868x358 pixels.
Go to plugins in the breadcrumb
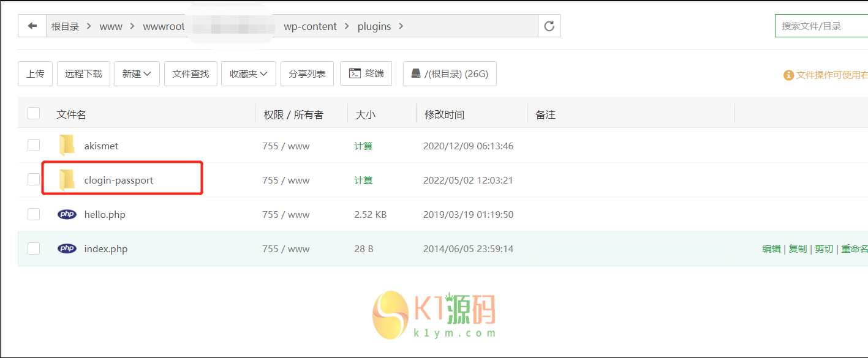(x=374, y=26)
